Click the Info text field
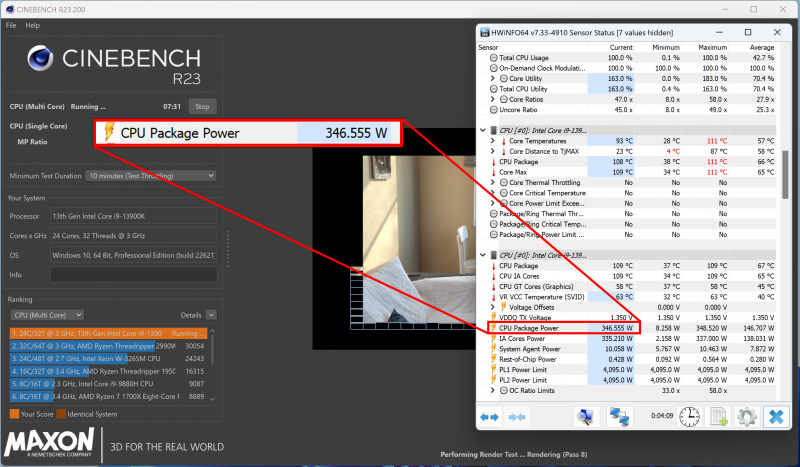This screenshot has width=800, height=467. click(133, 274)
